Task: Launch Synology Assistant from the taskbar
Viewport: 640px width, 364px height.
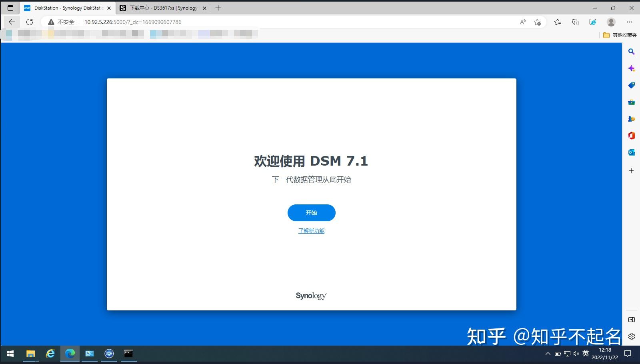Action: [x=109, y=354]
